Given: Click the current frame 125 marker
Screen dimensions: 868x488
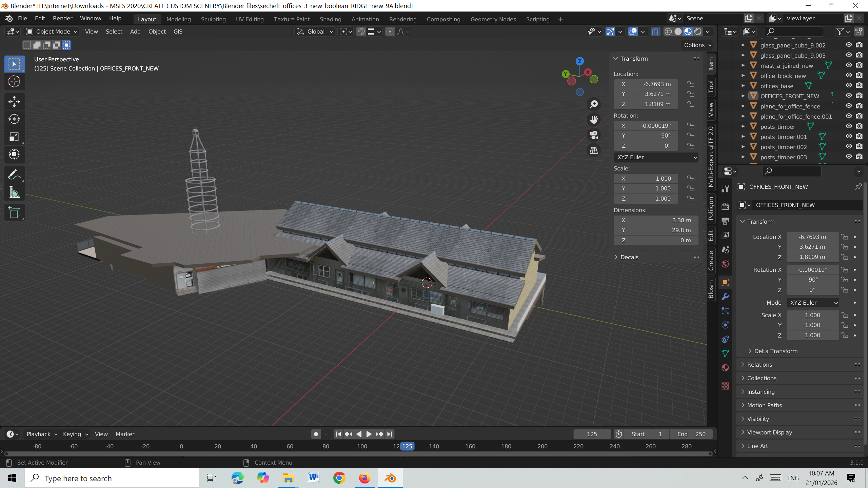Looking at the screenshot, I should [x=407, y=446].
